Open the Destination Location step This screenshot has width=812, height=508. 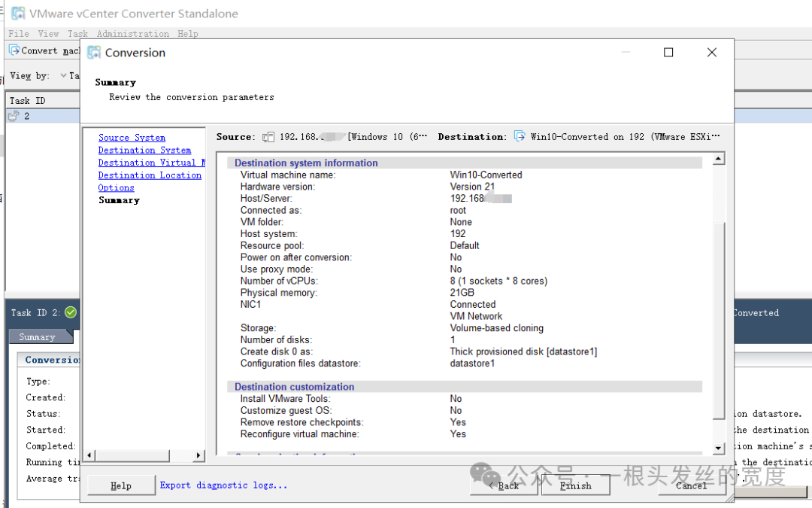point(150,175)
